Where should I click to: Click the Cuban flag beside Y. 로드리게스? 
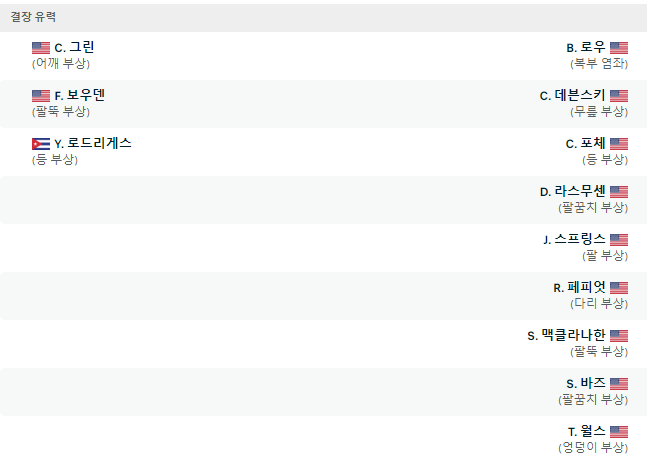click(x=41, y=144)
